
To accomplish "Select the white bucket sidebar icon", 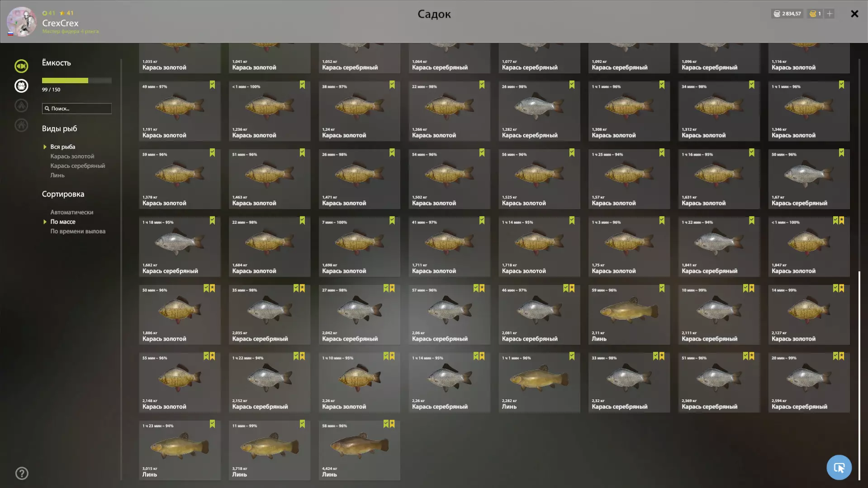I will coord(21,86).
